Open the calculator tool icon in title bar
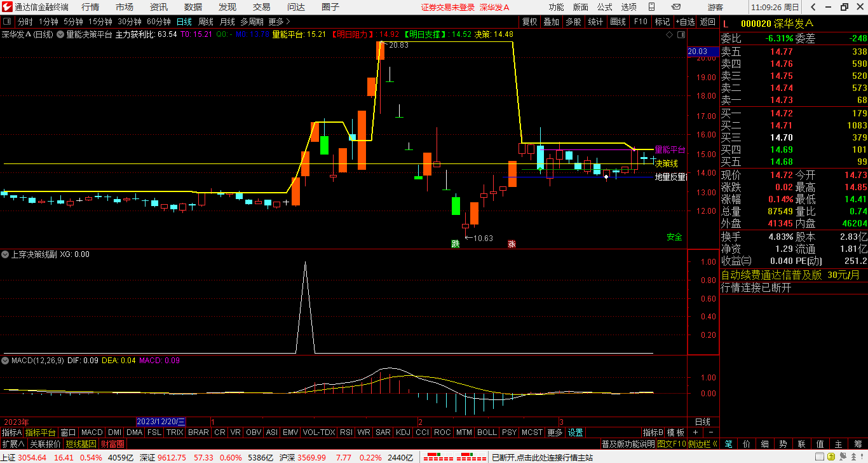Screen dimensions: 868x463 pyautogui.click(x=652, y=7)
